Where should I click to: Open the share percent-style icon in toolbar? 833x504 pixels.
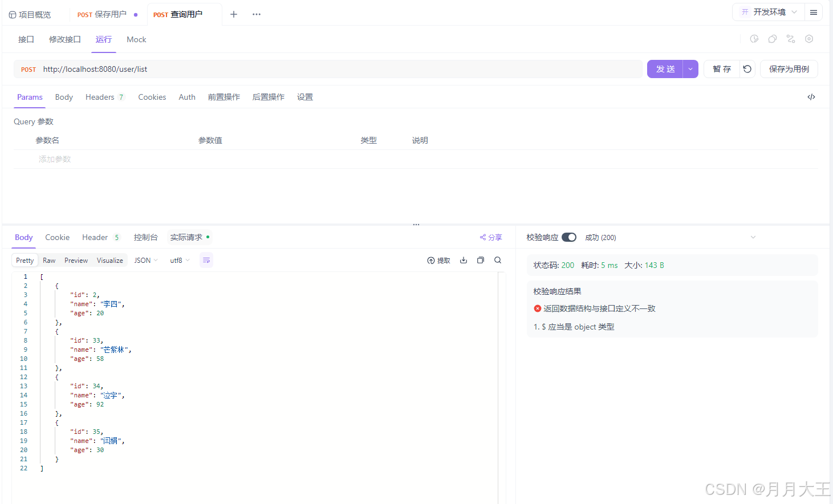click(790, 38)
